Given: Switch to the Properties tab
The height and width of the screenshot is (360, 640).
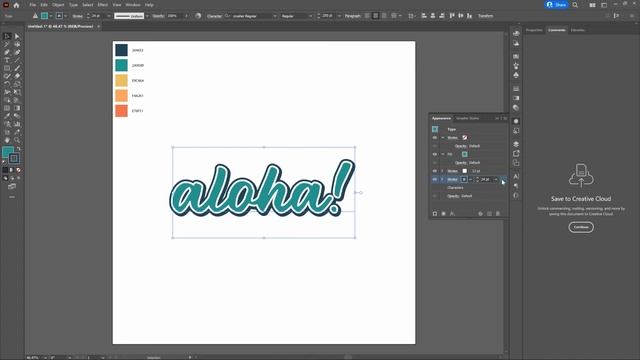Looking at the screenshot, I should [534, 30].
